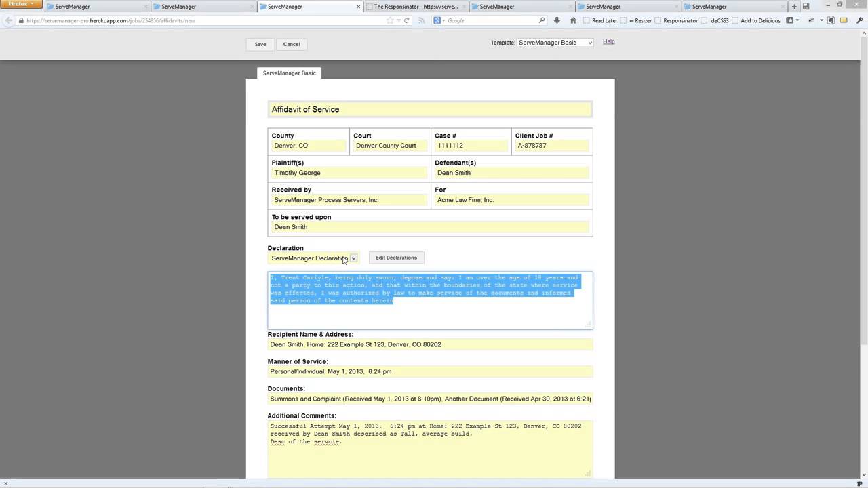This screenshot has width=868, height=488.
Task: Edit the Court field, Denver County Court
Action: click(x=390, y=146)
